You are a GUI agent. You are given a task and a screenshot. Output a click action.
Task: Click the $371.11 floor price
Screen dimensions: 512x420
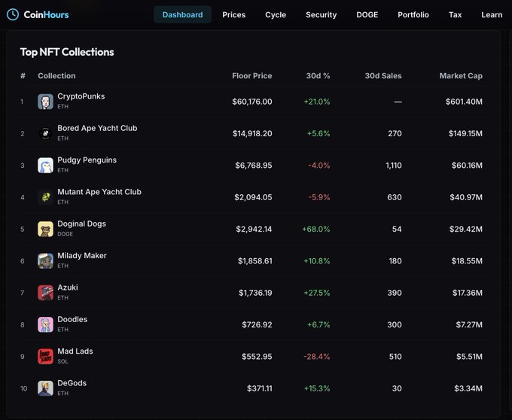coord(259,388)
